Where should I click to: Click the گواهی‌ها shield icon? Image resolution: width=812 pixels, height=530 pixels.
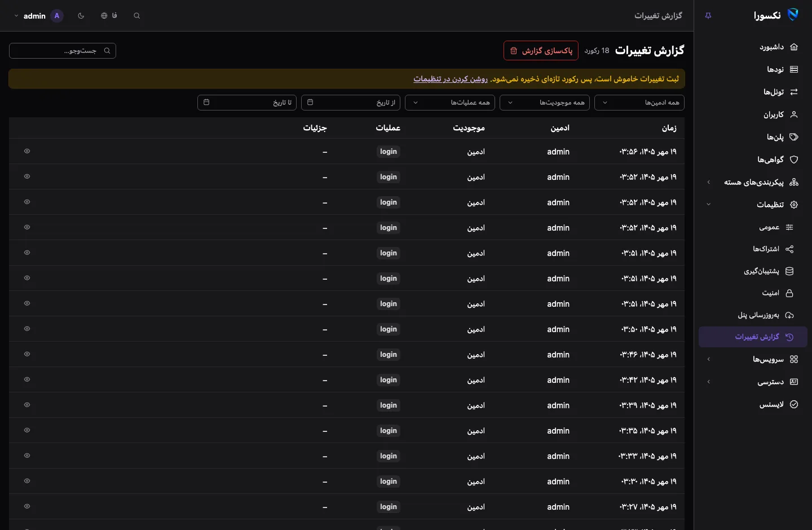point(794,160)
